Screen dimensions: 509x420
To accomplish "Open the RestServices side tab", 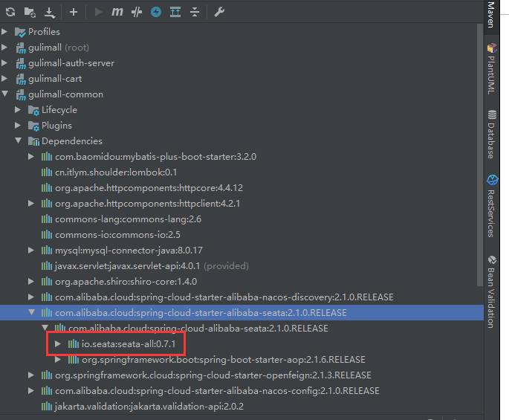I will (491, 206).
